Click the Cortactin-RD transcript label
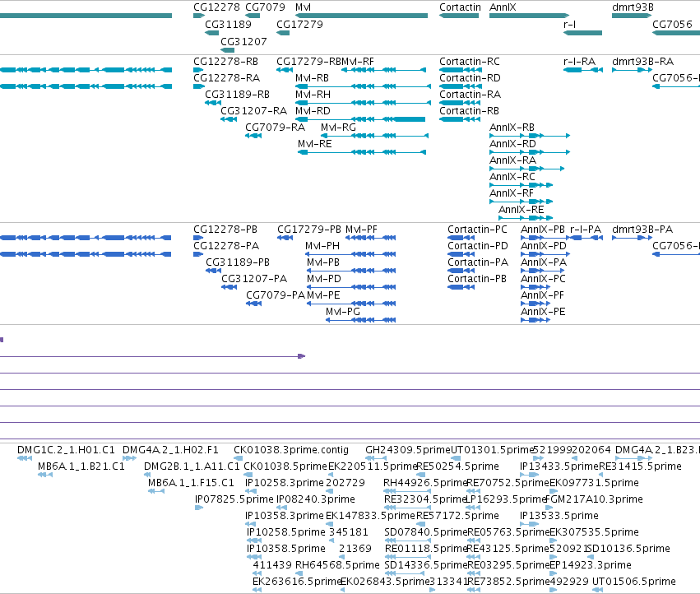This screenshot has width=700, height=594. point(470,77)
